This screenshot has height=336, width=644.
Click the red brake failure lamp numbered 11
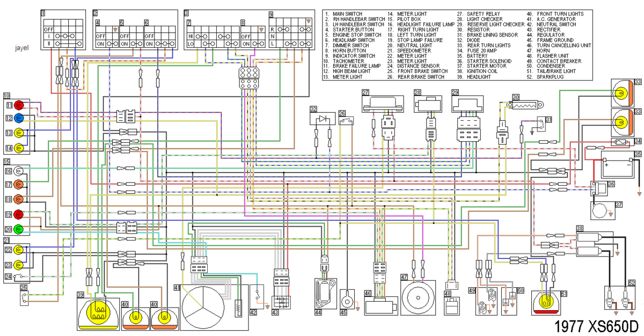pyautogui.click(x=19, y=104)
